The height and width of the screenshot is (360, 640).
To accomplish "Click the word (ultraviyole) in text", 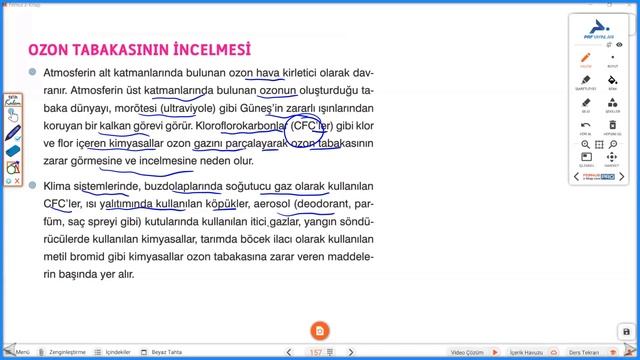I will point(188,108).
